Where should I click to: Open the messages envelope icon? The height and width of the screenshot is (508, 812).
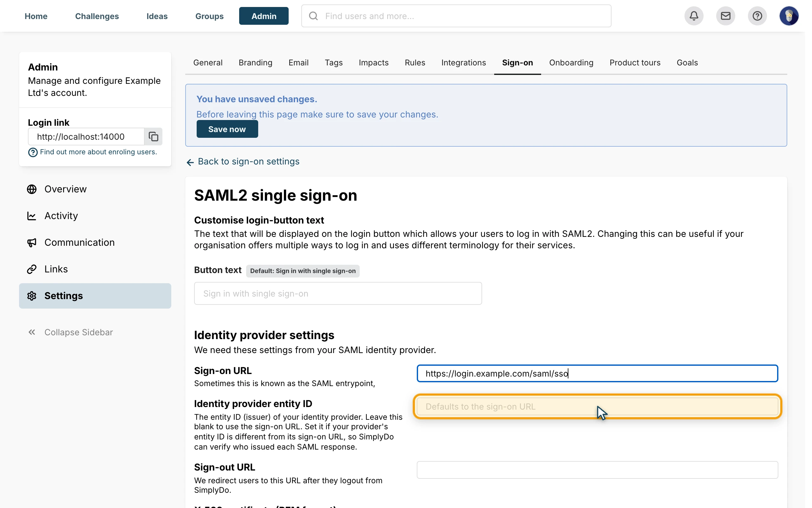pos(725,16)
